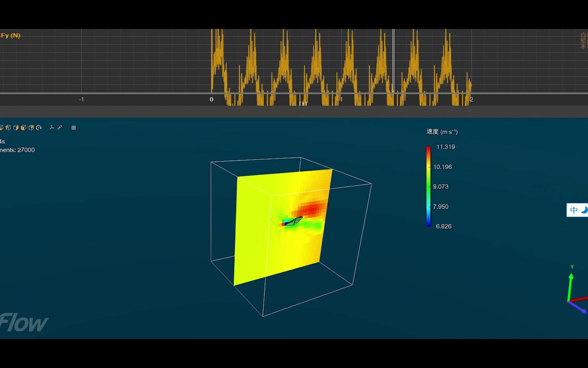Select the cube view with solid orange front face
The height and width of the screenshot is (368, 588).
click(x=23, y=128)
